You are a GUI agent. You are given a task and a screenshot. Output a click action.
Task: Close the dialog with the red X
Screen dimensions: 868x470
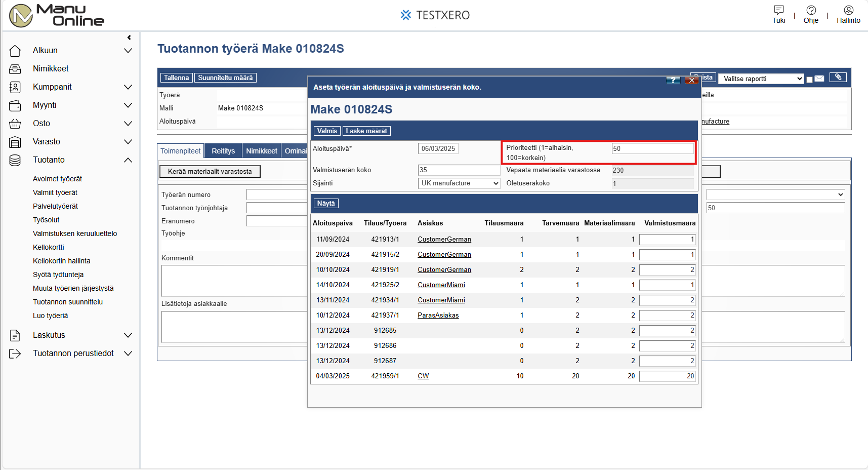tap(691, 80)
